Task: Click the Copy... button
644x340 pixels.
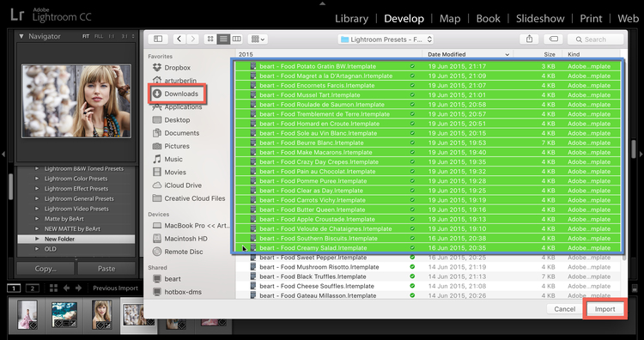Action: tap(46, 269)
